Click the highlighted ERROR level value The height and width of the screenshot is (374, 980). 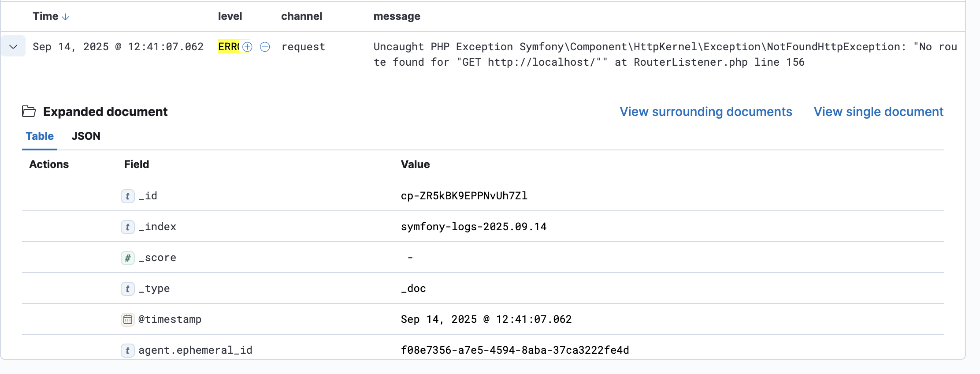point(228,47)
